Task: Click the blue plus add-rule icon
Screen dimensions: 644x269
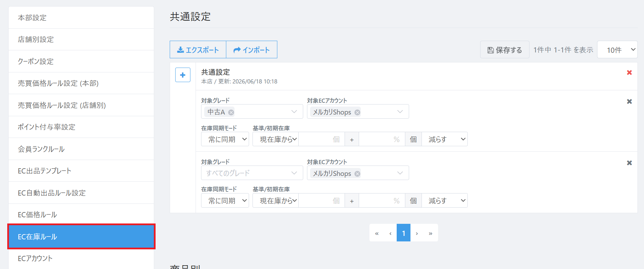Action: point(183,75)
